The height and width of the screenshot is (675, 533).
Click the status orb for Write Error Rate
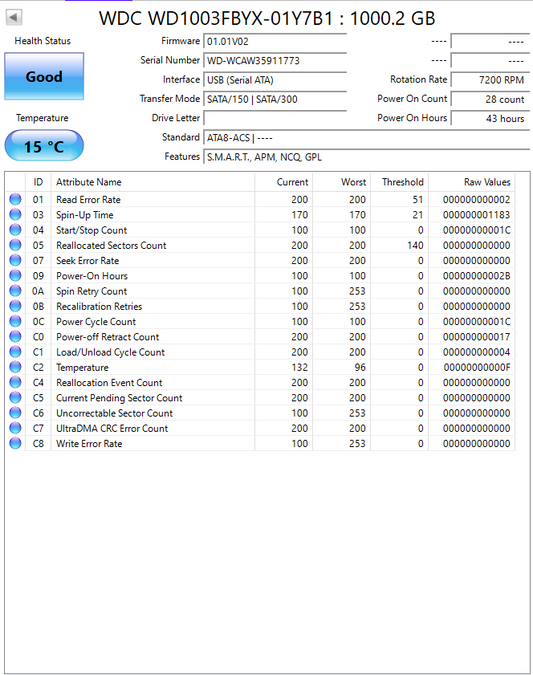point(15,443)
